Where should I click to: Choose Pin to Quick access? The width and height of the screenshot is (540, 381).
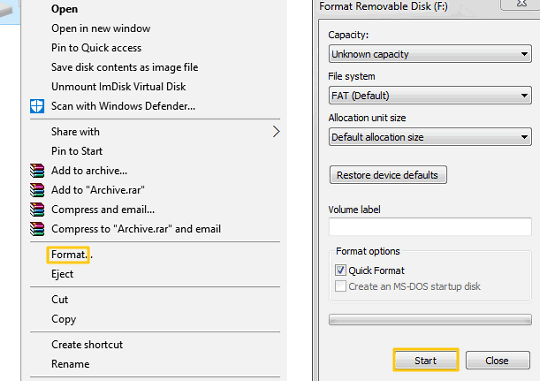tap(96, 48)
